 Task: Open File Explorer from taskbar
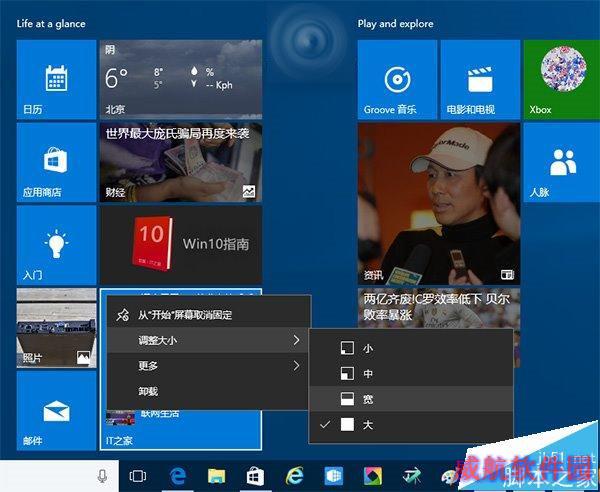[217, 476]
